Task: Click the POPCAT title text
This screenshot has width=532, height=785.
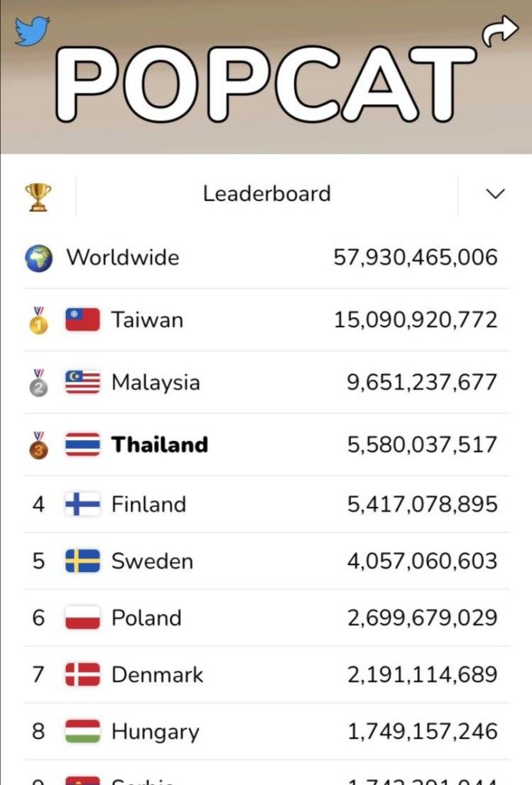Action: 266,84
